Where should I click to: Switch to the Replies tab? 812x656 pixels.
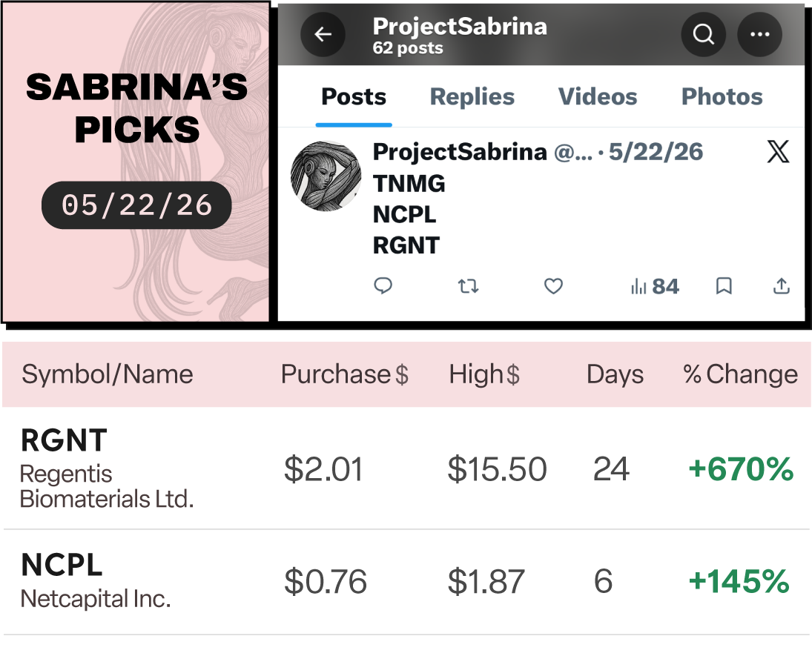point(472,97)
